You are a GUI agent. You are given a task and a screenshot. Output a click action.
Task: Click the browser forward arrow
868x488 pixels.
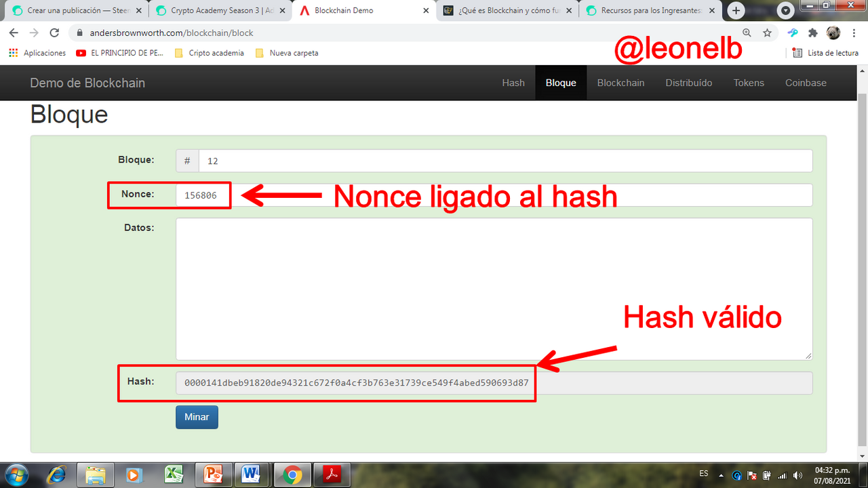(x=34, y=33)
